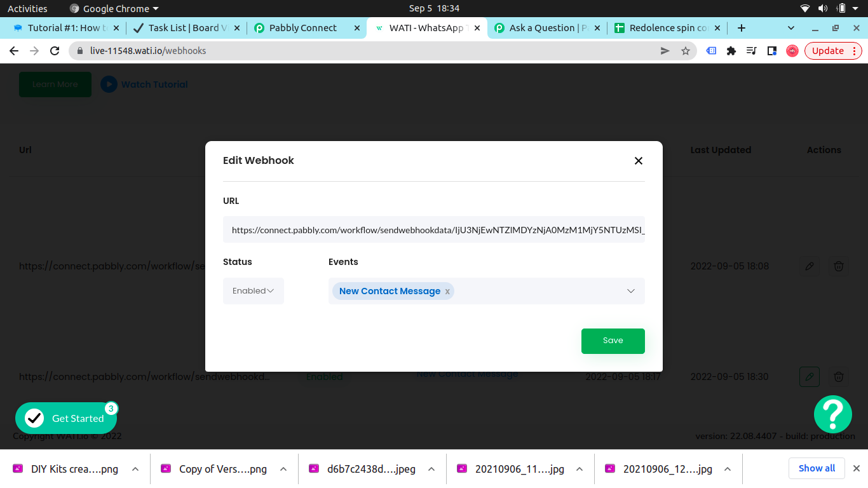Close the downloads bar
868x488 pixels.
tap(856, 468)
